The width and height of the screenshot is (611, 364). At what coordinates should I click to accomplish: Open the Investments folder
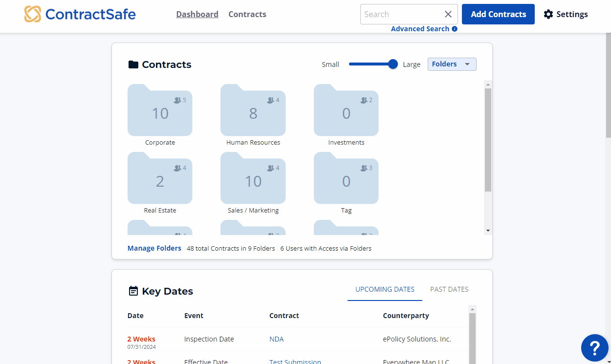[x=346, y=112]
